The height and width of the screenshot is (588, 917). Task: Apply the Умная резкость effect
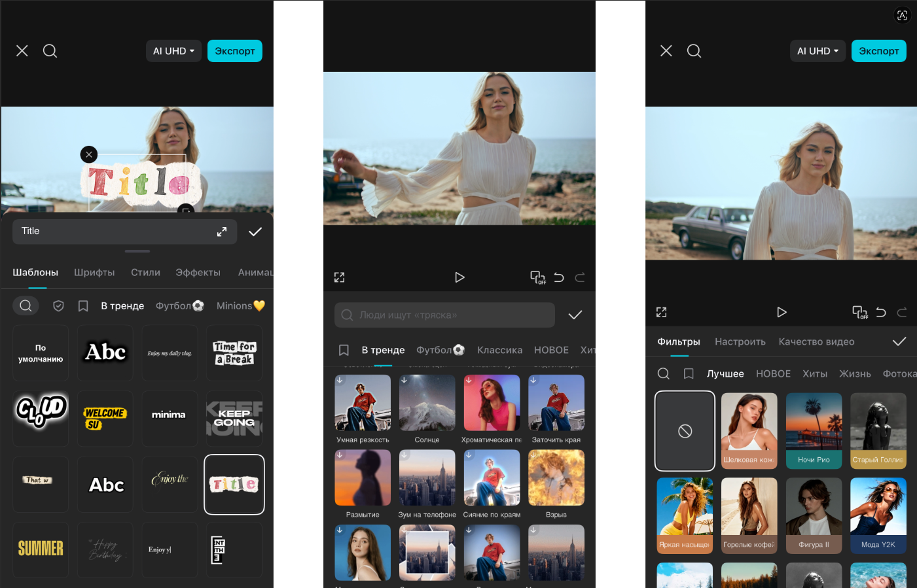pos(363,409)
